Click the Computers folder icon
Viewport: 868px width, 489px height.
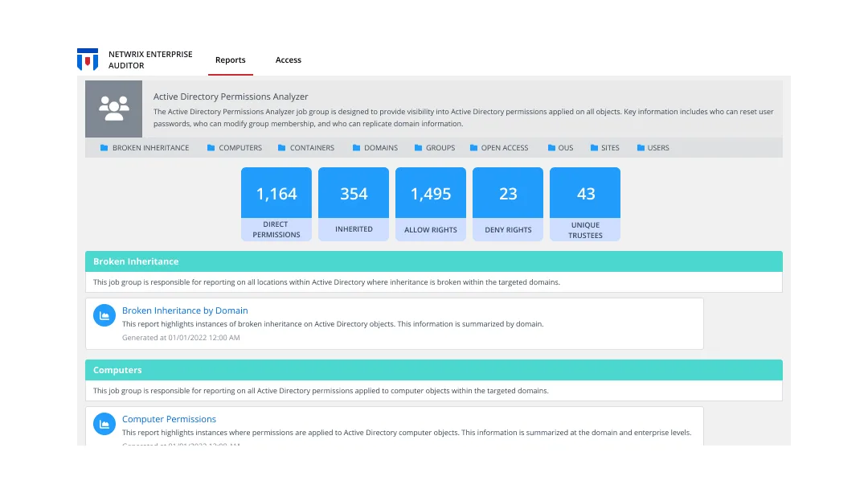pyautogui.click(x=211, y=148)
